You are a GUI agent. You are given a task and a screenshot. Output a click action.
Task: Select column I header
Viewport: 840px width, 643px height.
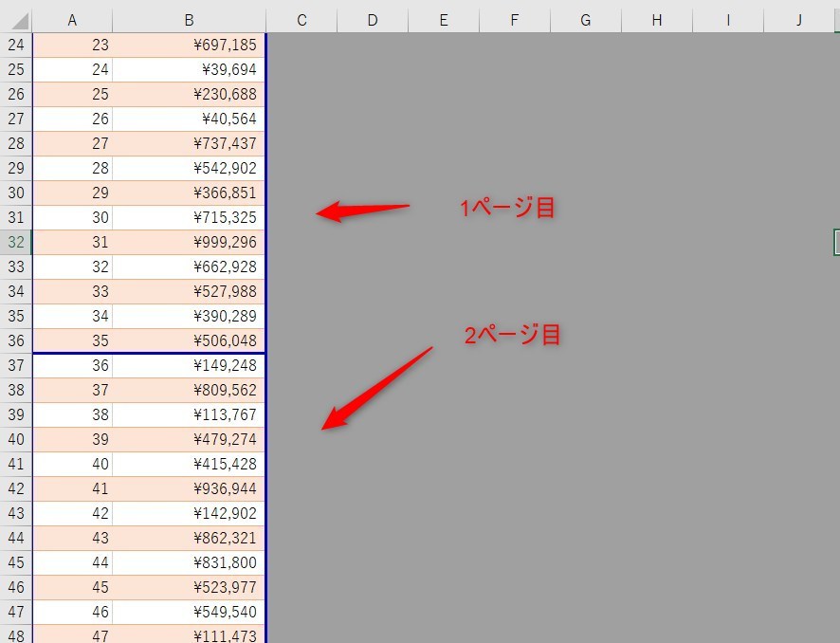pos(728,20)
